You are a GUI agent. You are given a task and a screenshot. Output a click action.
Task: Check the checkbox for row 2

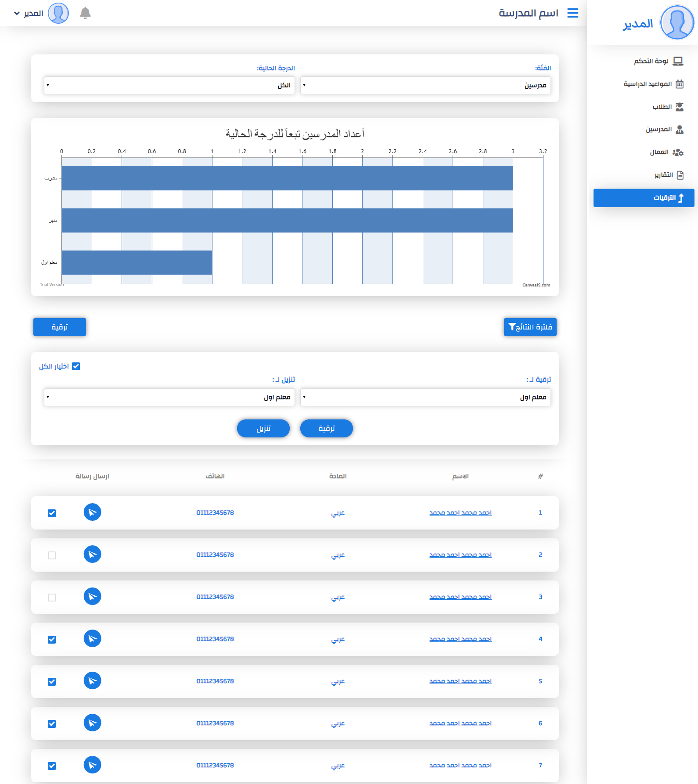pyautogui.click(x=52, y=555)
